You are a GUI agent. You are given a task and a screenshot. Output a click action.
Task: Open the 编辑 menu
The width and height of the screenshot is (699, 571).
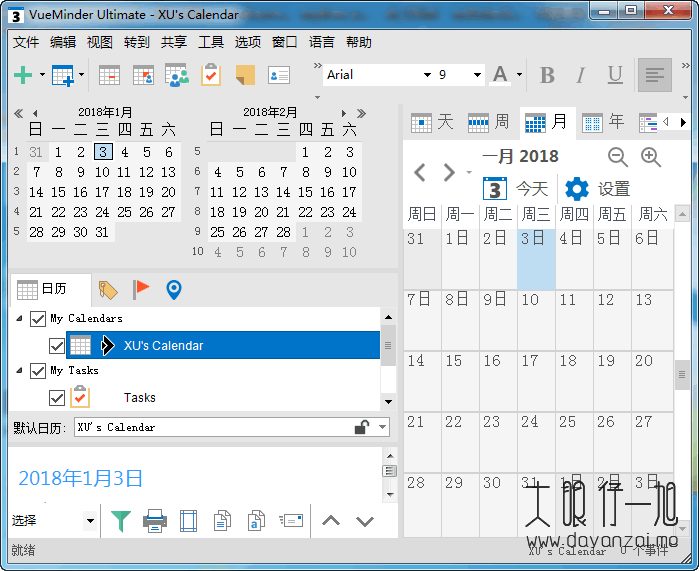click(63, 42)
